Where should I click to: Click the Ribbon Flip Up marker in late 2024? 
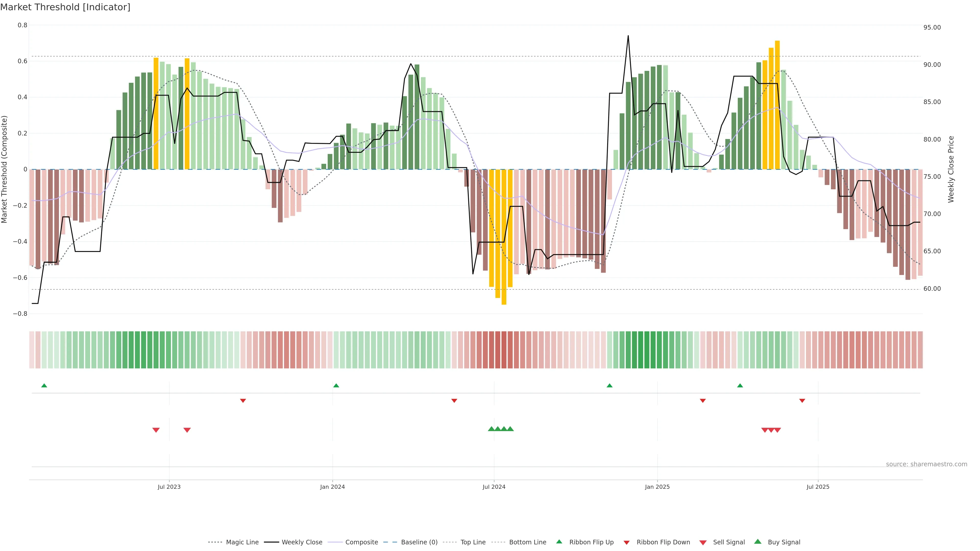point(609,386)
